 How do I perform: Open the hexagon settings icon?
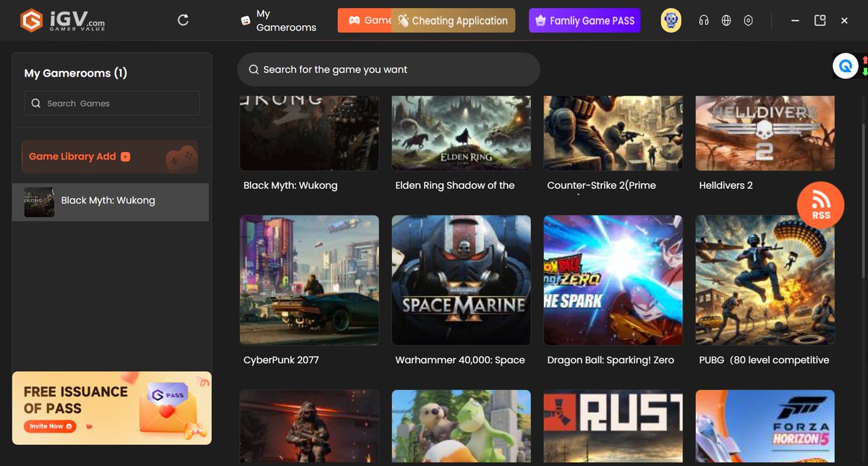[x=749, y=20]
